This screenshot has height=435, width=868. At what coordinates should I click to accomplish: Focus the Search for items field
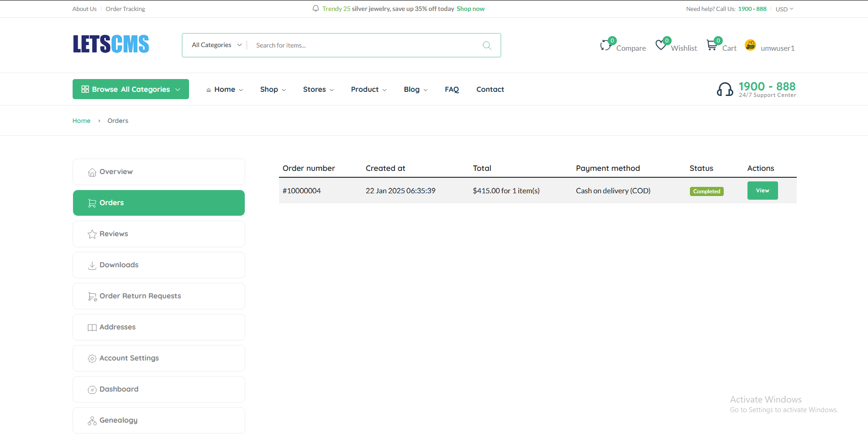(363, 45)
